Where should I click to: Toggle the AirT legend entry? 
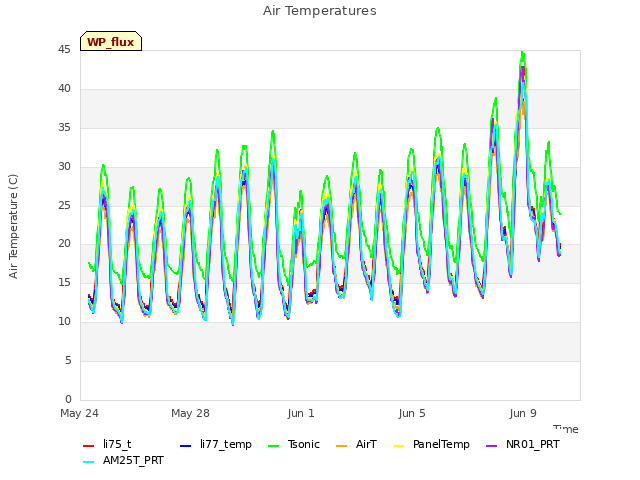[x=356, y=444]
